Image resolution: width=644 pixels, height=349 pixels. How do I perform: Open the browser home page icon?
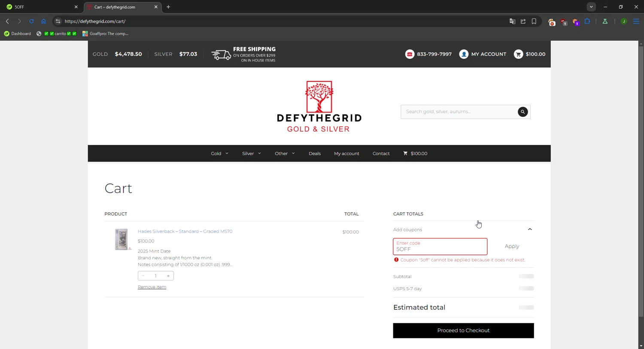[x=43, y=21]
